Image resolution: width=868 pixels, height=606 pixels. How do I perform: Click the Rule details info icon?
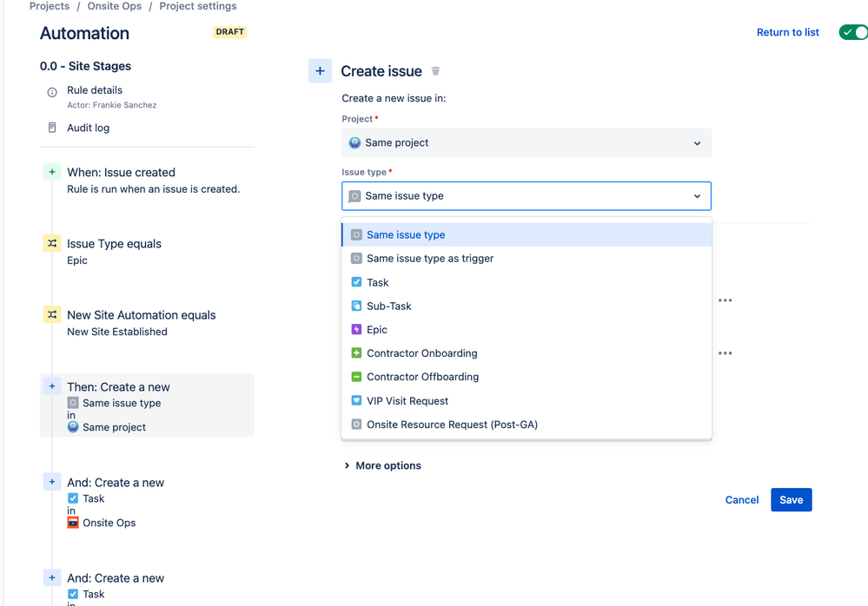[52, 92]
